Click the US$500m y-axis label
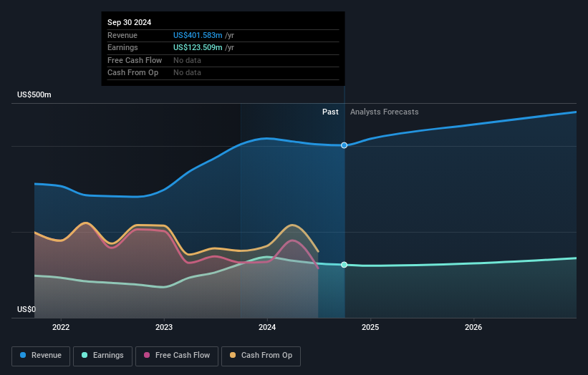588x375 pixels. (34, 94)
